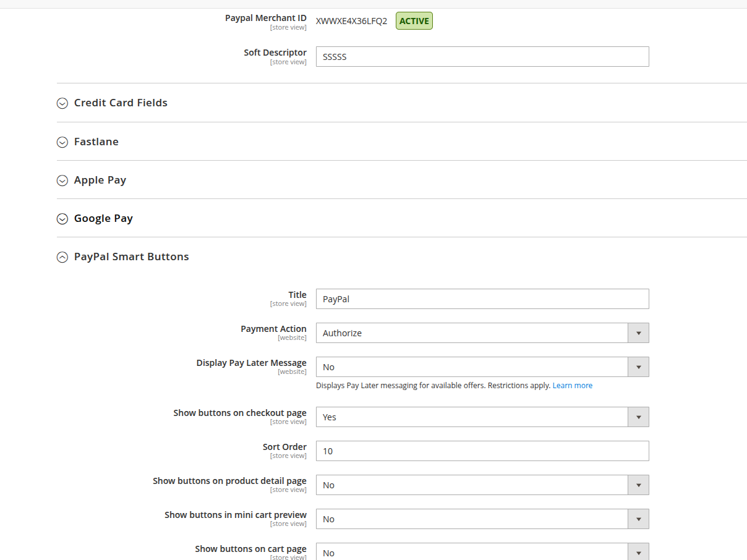Open Show buttons on product detail dropdown
The image size is (747, 560).
pos(482,485)
